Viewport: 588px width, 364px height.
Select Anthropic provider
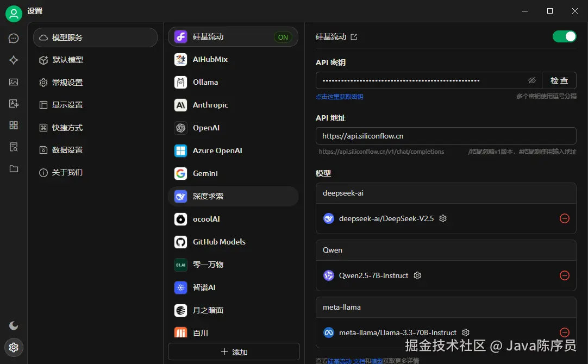pos(233,105)
